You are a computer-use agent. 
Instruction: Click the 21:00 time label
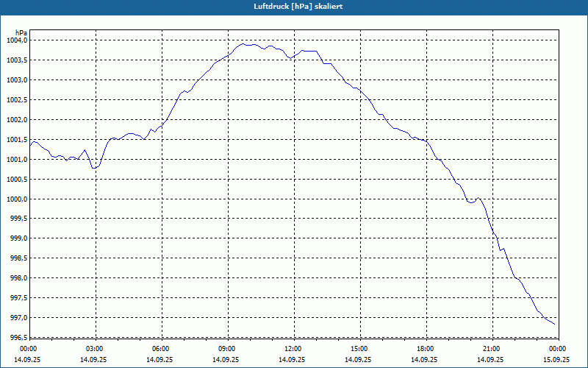pyautogui.click(x=492, y=349)
